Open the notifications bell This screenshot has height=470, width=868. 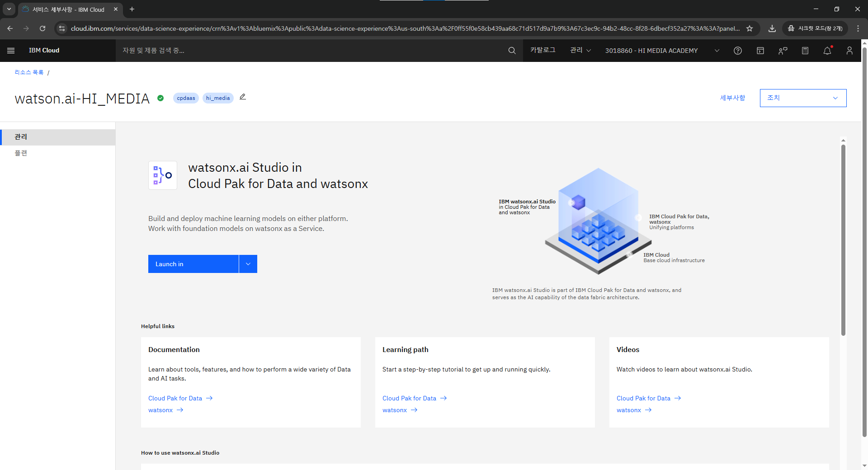point(827,51)
